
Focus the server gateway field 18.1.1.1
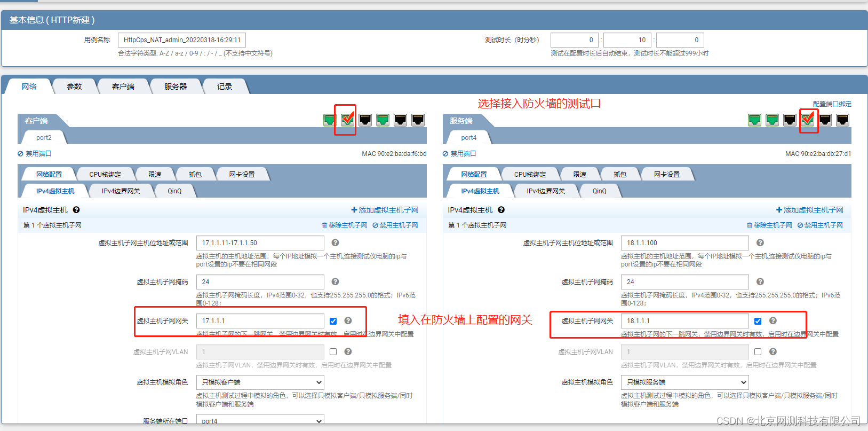point(685,321)
